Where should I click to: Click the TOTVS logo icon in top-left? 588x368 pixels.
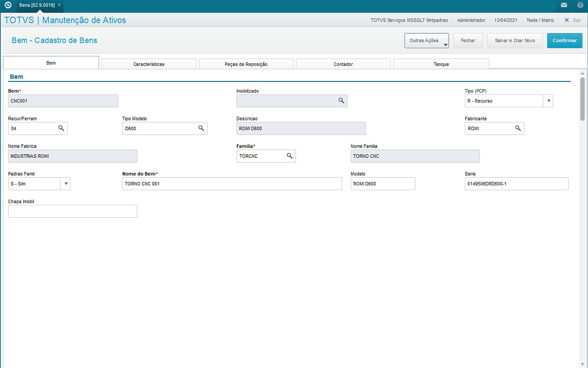(8, 6)
